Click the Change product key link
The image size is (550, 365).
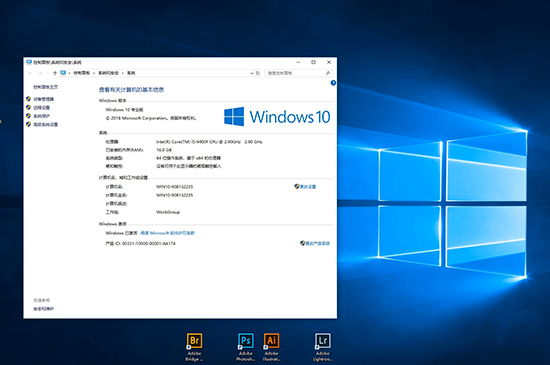(315, 243)
